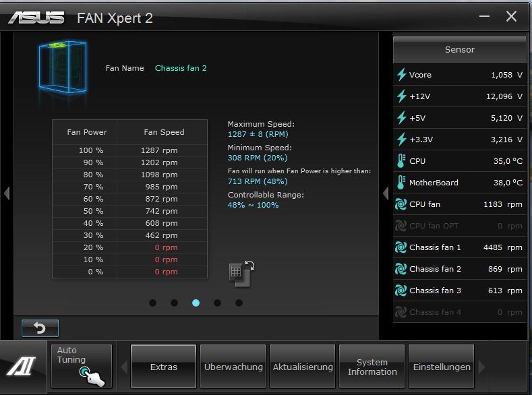Click the 20 % row red 0 rpm

166,247
